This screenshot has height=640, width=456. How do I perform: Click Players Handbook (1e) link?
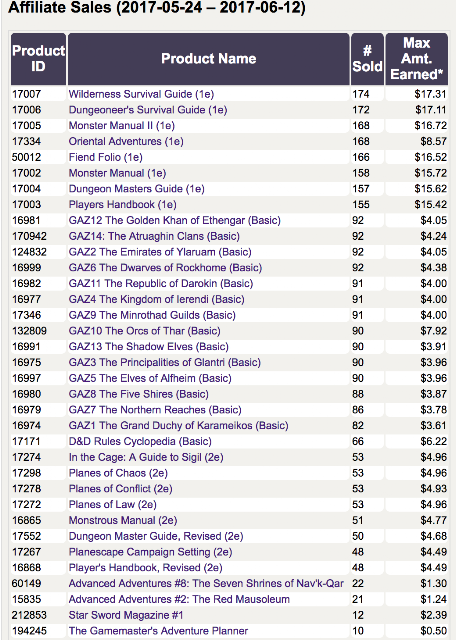pos(122,205)
